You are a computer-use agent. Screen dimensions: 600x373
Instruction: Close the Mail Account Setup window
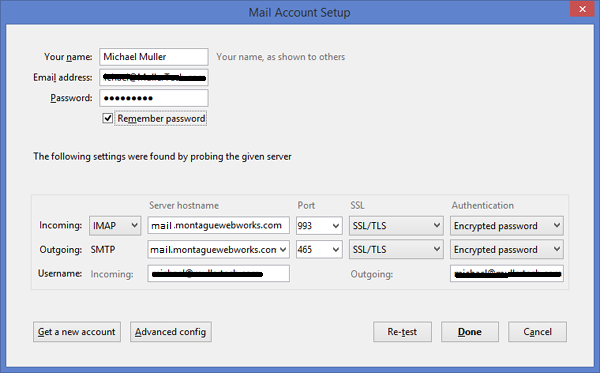click(x=582, y=9)
